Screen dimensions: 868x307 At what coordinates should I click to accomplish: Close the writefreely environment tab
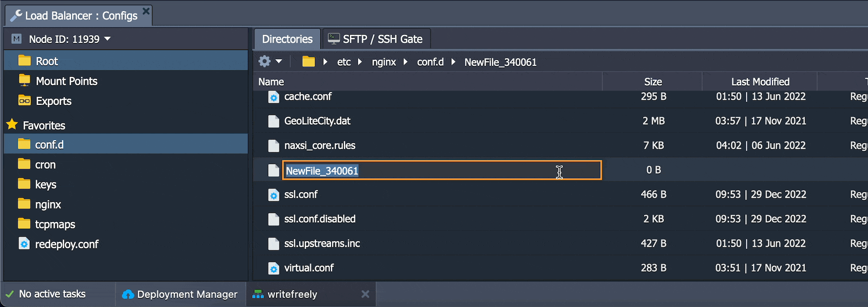(365, 294)
